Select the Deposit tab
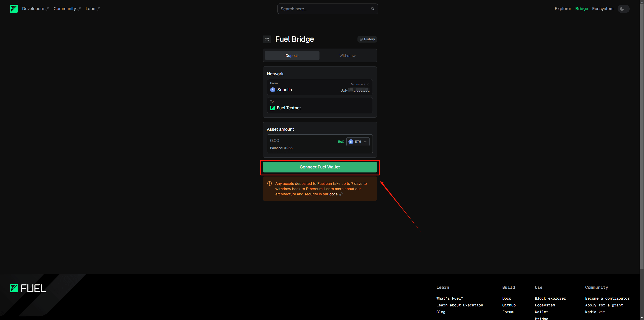Image resolution: width=644 pixels, height=320 pixels. 292,56
